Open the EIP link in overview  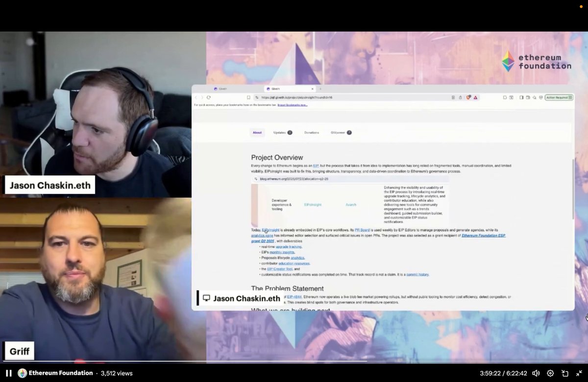tap(316, 166)
